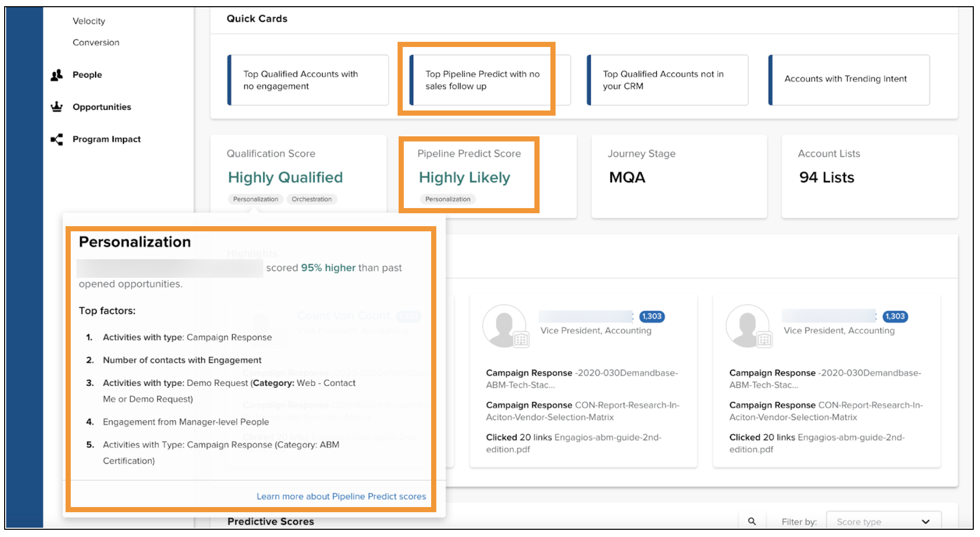Image resolution: width=980 pixels, height=537 pixels.
Task: Select the Highly Likely score value
Action: coord(464,178)
